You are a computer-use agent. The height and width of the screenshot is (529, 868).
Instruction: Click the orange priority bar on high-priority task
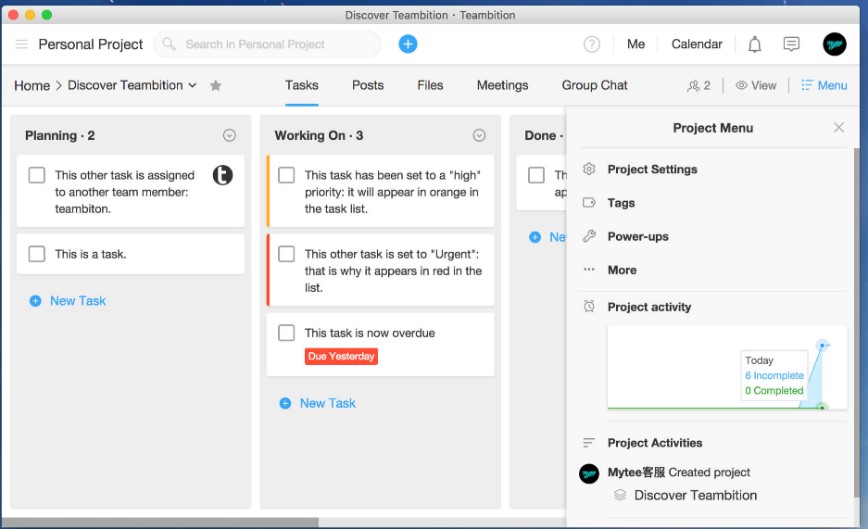click(x=268, y=191)
